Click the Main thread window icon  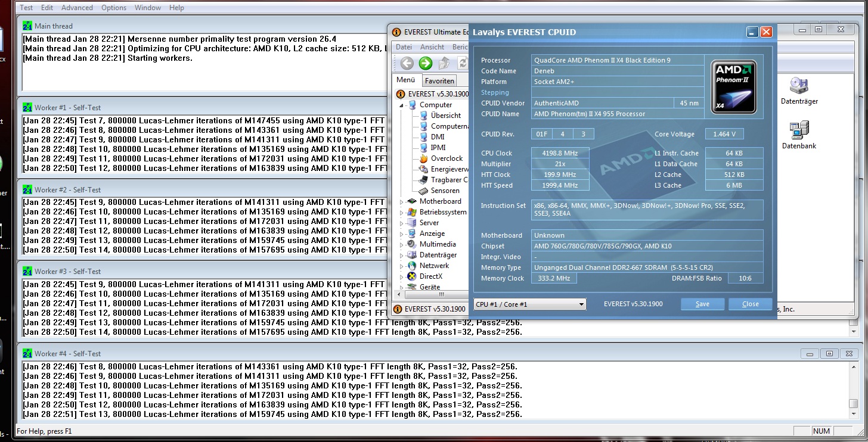27,26
